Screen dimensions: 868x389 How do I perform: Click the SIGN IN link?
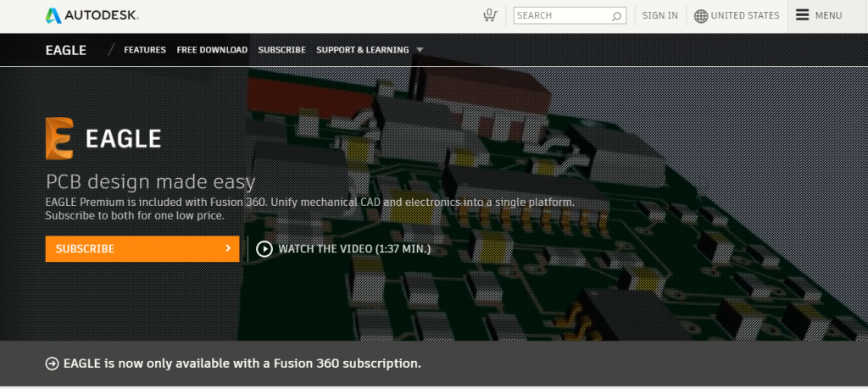pyautogui.click(x=659, y=15)
